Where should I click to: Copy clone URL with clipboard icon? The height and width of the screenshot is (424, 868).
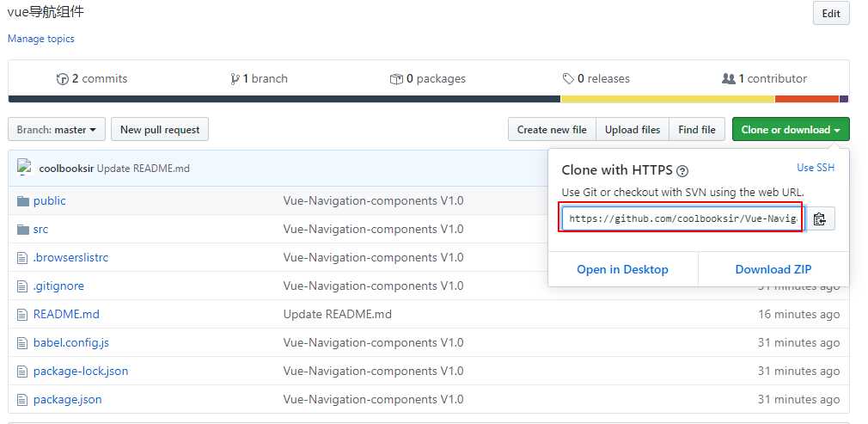point(820,219)
